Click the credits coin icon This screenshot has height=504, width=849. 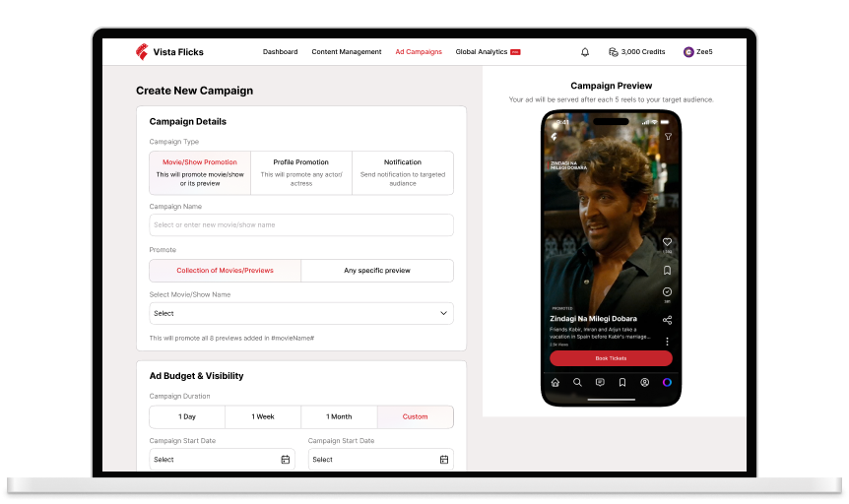(x=613, y=52)
